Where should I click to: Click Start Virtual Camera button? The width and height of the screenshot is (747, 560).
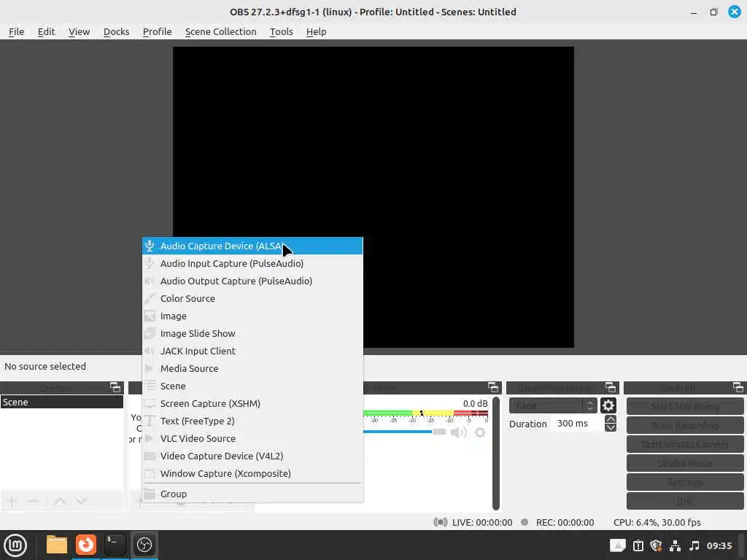point(685,444)
